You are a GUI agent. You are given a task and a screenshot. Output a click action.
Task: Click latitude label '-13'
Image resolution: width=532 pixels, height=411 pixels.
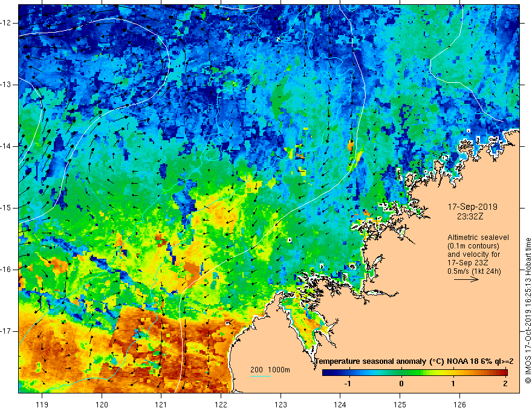[7, 85]
